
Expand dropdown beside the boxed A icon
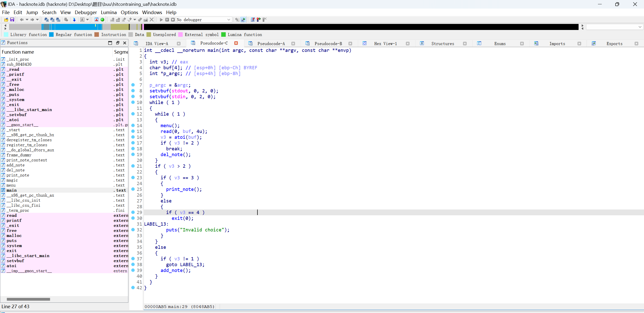pos(87,20)
